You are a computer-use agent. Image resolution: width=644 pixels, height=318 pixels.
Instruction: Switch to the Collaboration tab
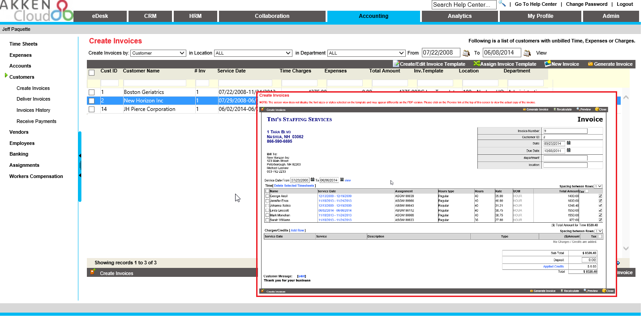coord(272,16)
